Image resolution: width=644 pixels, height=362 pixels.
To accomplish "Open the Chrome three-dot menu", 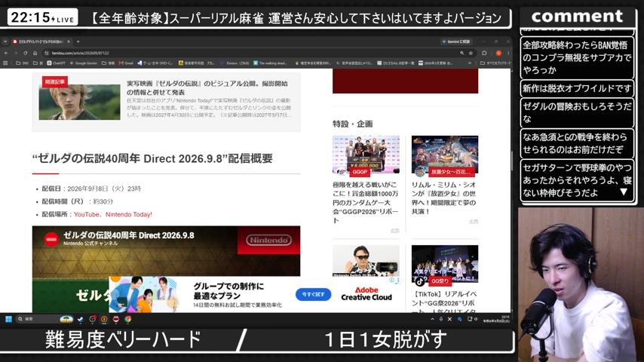I will point(508,53).
